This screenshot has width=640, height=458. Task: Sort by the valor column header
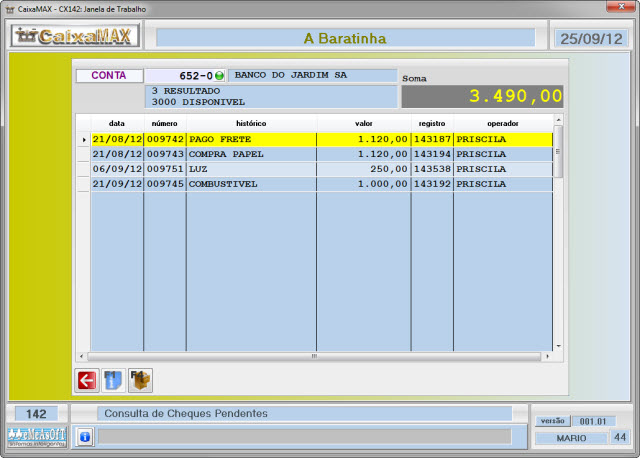[x=363, y=123]
